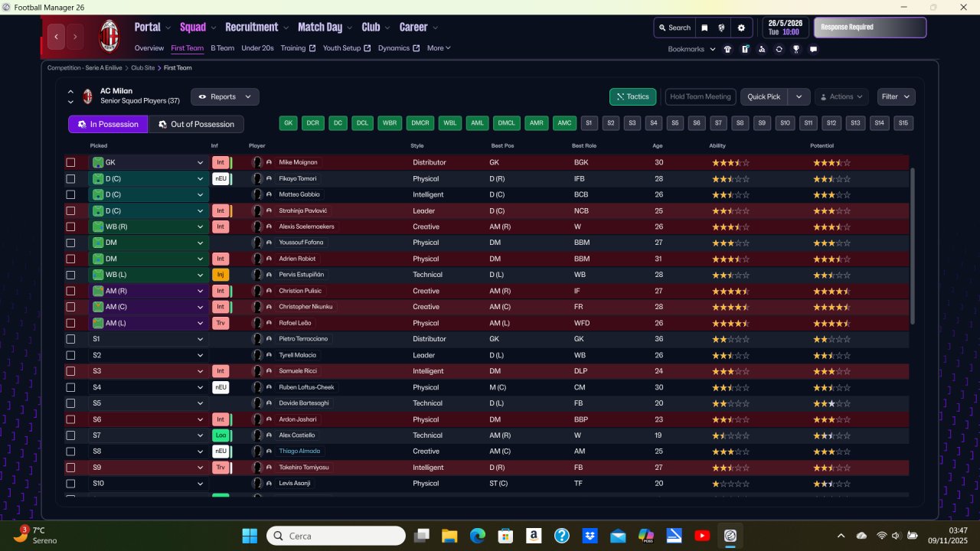Click the Tactics button
The image size is (980, 551).
(x=632, y=97)
